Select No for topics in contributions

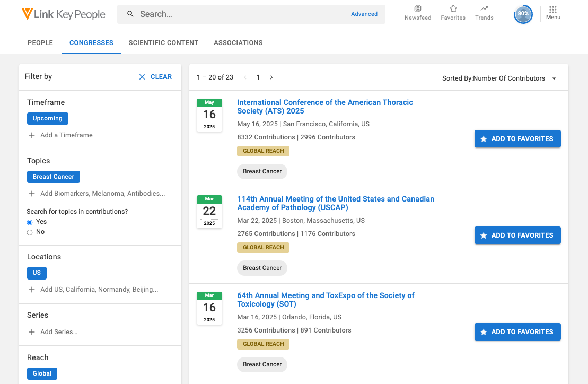tap(30, 232)
